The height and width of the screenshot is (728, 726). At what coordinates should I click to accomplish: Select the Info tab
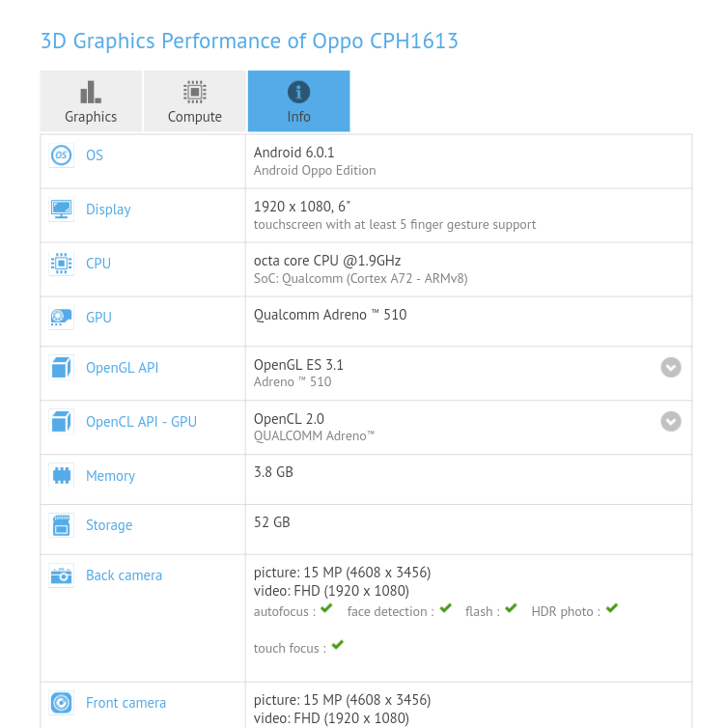[299, 101]
